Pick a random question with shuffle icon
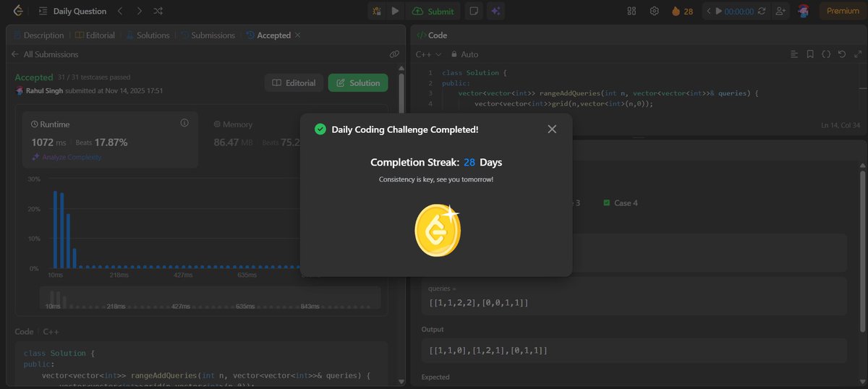The height and width of the screenshot is (389, 868). [x=158, y=11]
